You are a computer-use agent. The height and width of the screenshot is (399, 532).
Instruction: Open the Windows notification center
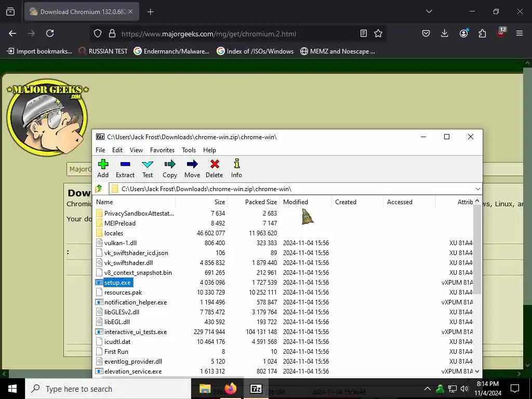(515, 389)
